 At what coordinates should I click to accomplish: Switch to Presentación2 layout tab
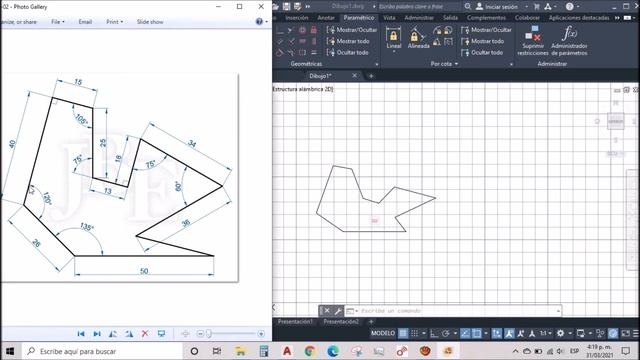341,322
